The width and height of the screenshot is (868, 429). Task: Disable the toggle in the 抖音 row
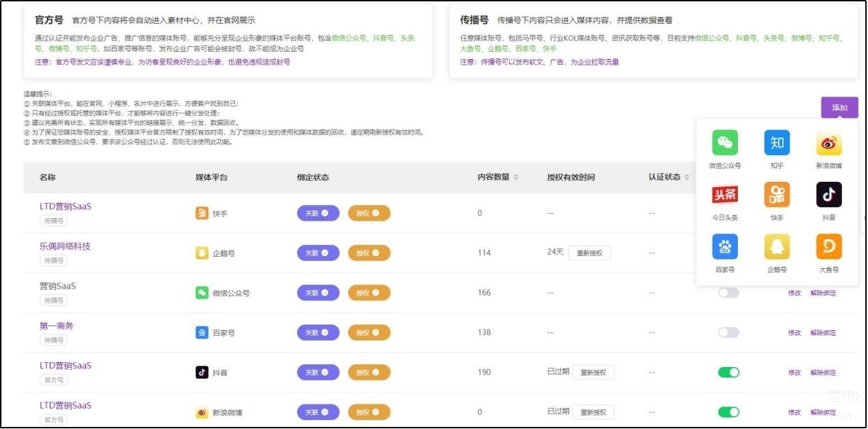(728, 372)
